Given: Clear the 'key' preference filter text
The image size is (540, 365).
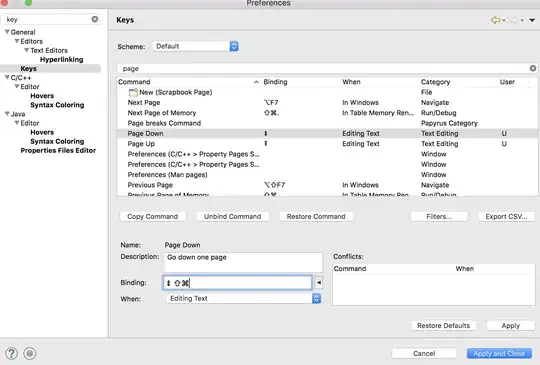Looking at the screenshot, I should (x=95, y=19).
